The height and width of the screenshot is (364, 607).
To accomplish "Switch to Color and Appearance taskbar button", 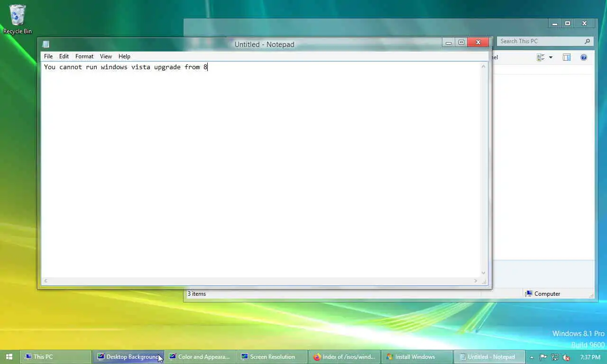I will [x=200, y=357].
